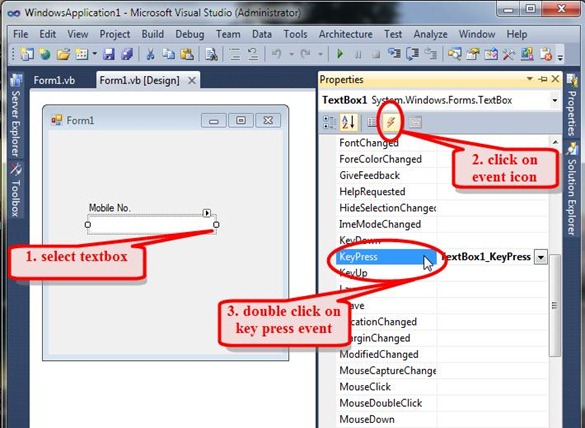Click the Add New Item toolbar icon
585x428 pixels.
[x=82, y=54]
